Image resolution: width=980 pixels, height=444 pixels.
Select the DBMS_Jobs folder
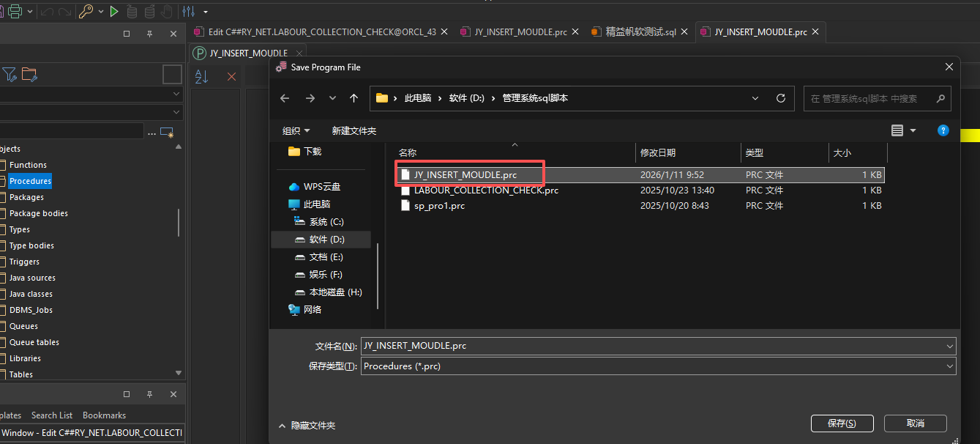pyautogui.click(x=31, y=310)
